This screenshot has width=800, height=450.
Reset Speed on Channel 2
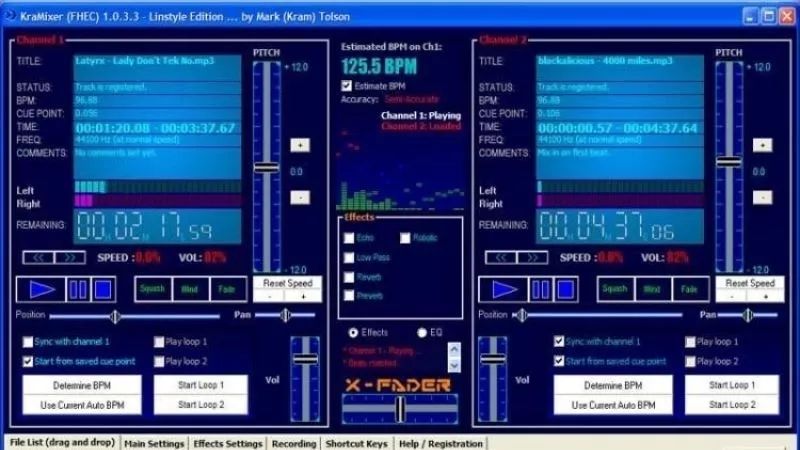[x=750, y=283]
